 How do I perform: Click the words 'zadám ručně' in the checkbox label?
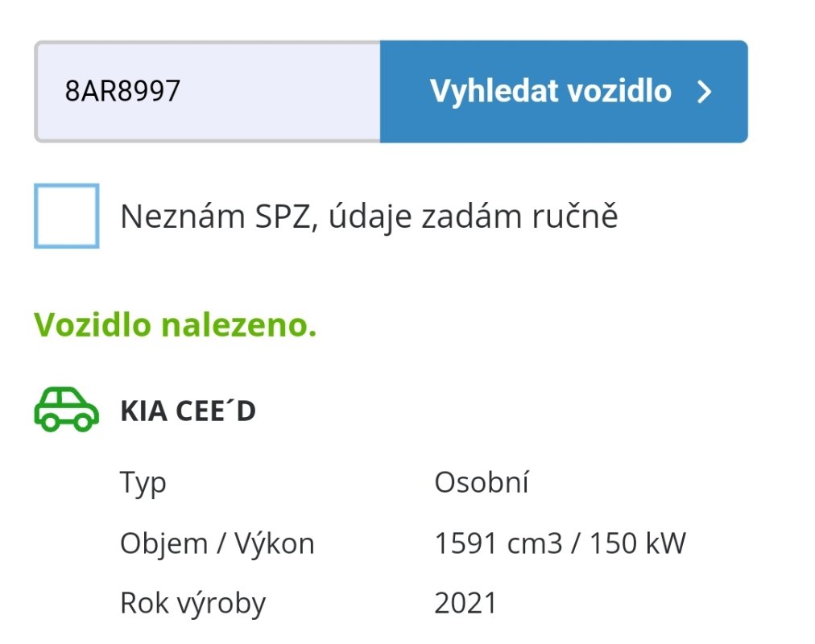click(x=519, y=217)
